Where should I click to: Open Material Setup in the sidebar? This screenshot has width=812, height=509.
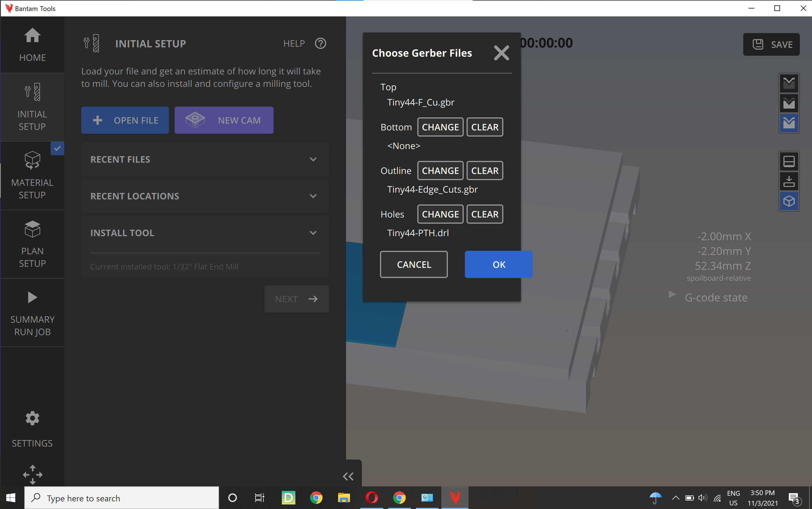(32, 175)
